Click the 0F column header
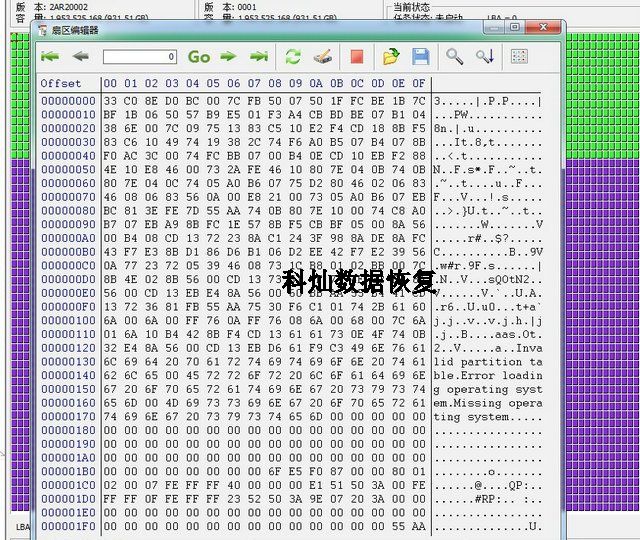This screenshot has width=640, height=540. [418, 83]
